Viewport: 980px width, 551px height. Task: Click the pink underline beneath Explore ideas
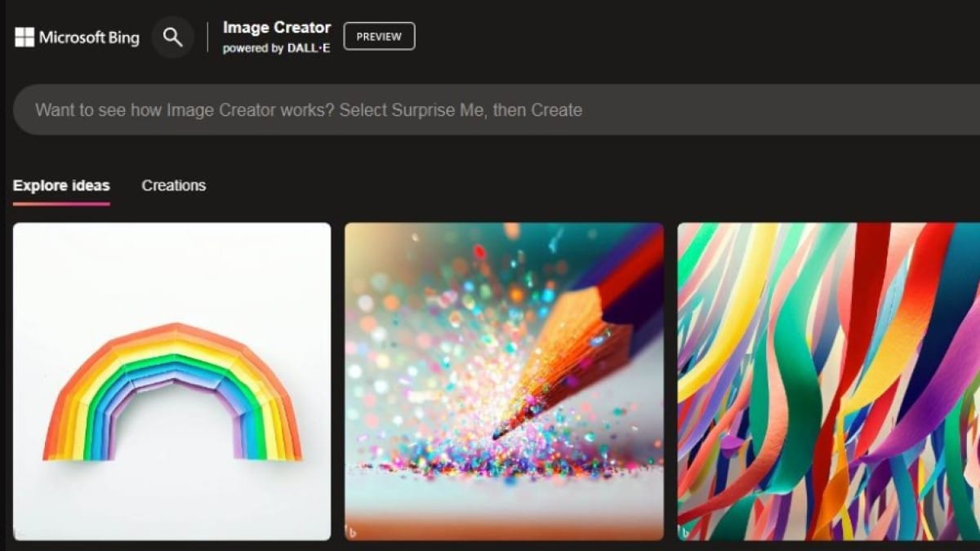[x=61, y=203]
